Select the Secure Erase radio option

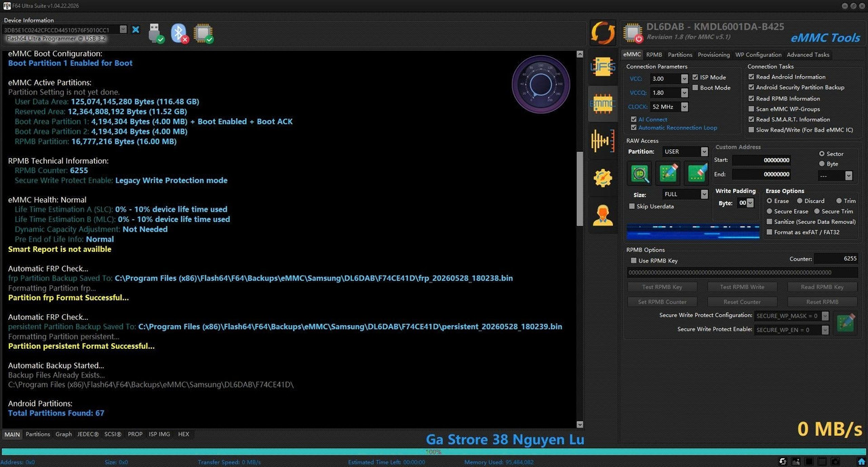coord(770,211)
